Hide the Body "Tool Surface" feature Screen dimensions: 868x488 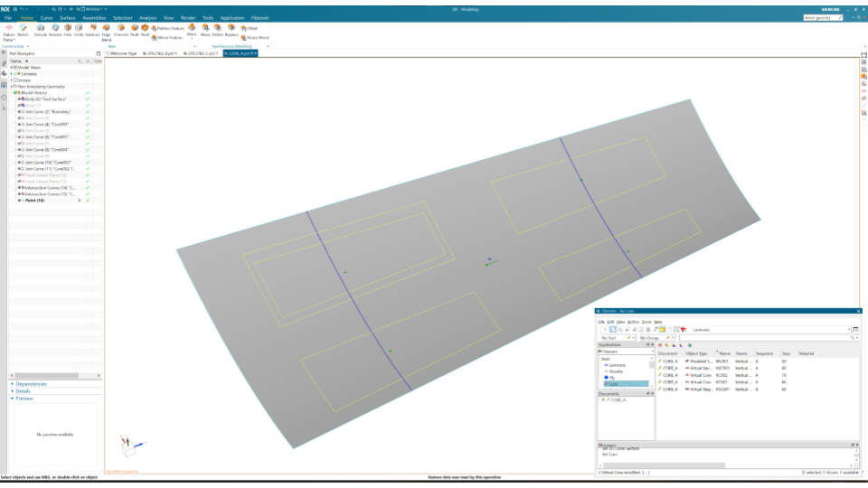tap(20, 99)
